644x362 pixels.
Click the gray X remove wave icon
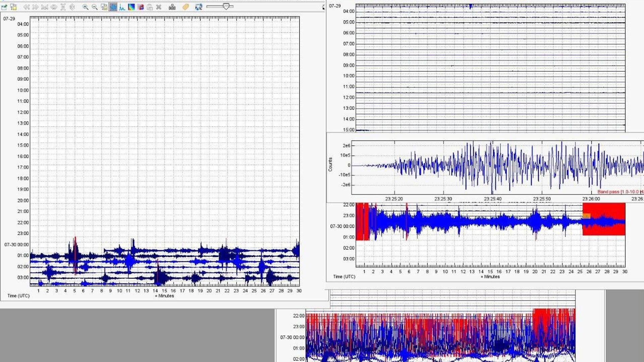point(159,7)
